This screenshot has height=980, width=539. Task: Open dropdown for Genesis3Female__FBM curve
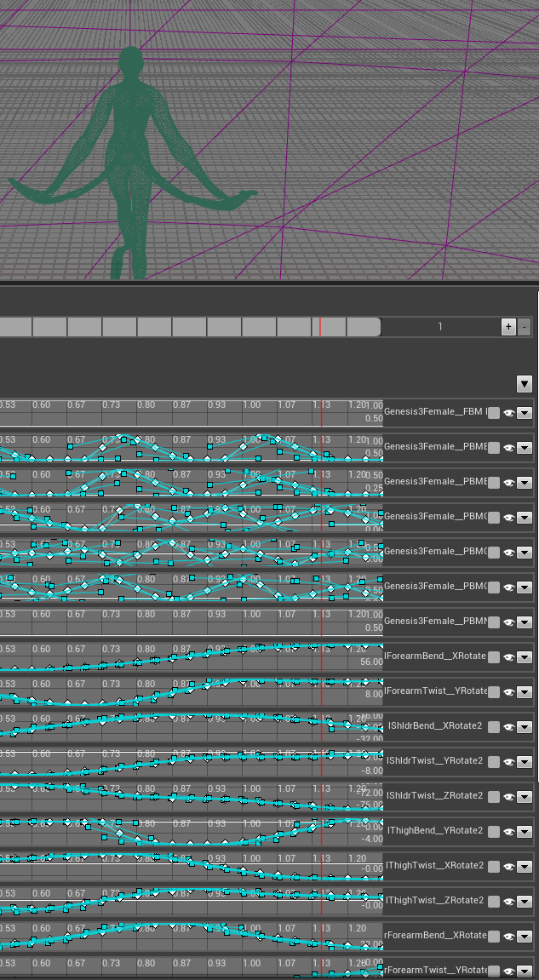(x=524, y=413)
